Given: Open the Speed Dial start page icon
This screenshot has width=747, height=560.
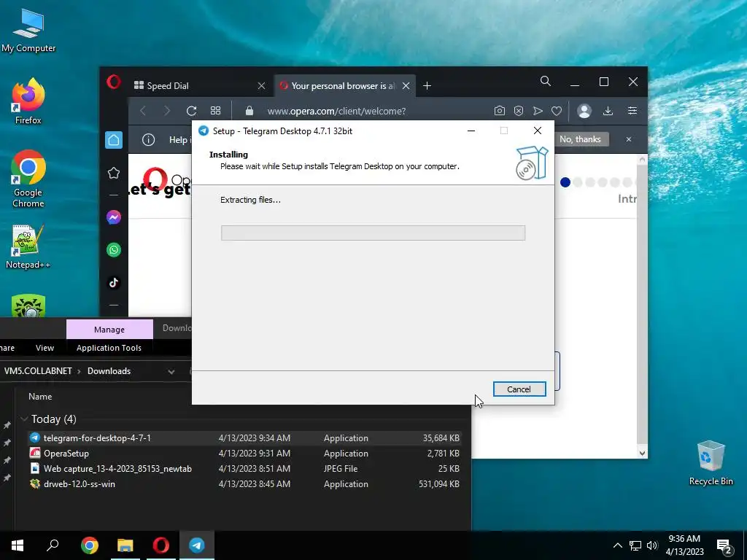Looking at the screenshot, I should 216,111.
